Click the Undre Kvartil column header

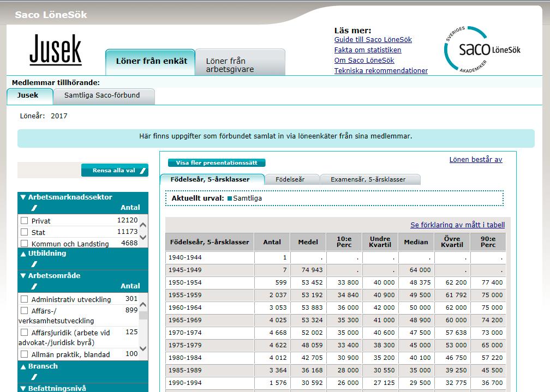click(380, 242)
